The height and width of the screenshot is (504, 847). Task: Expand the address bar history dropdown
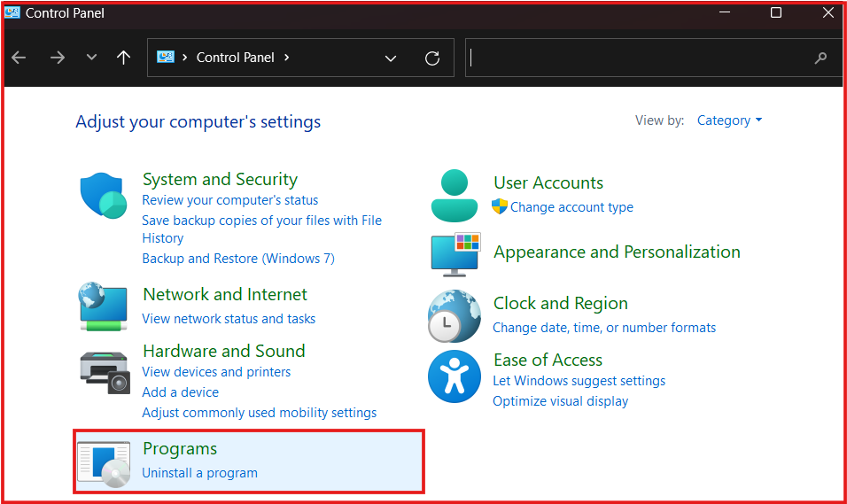click(x=391, y=58)
